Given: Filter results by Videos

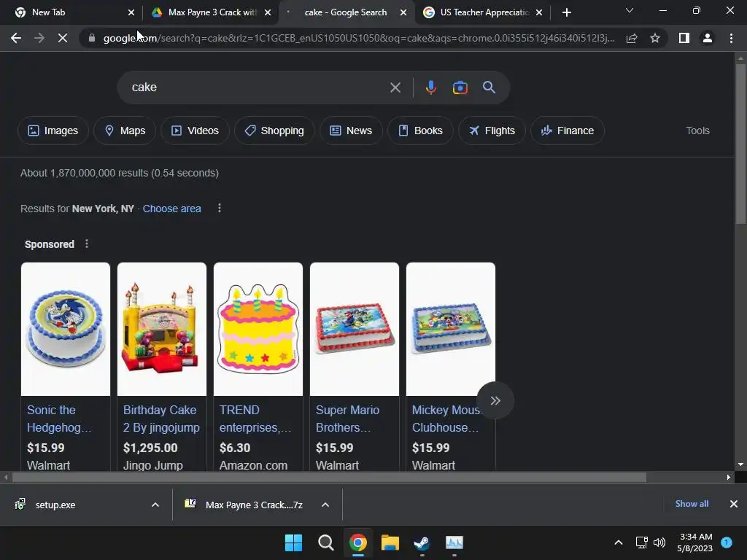Looking at the screenshot, I should pyautogui.click(x=195, y=131).
